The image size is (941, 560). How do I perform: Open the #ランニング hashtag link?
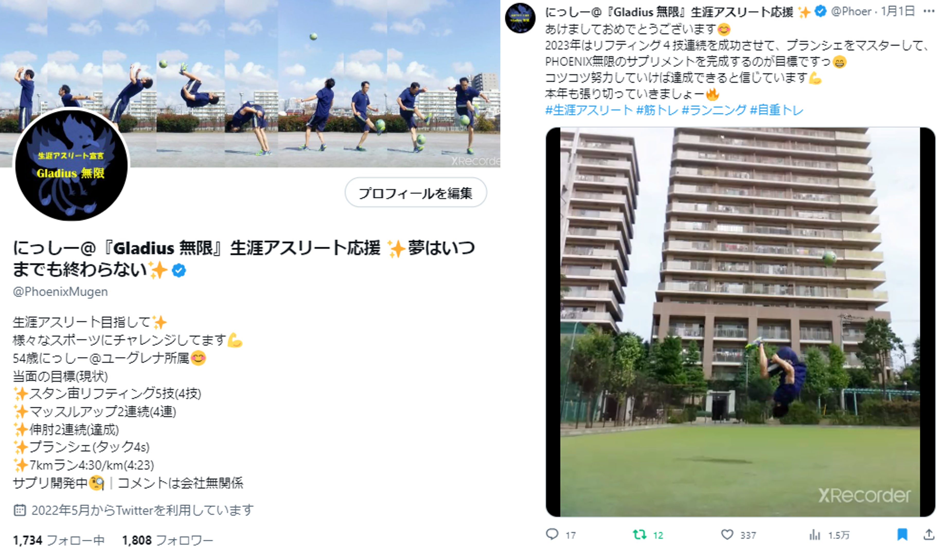tap(714, 110)
